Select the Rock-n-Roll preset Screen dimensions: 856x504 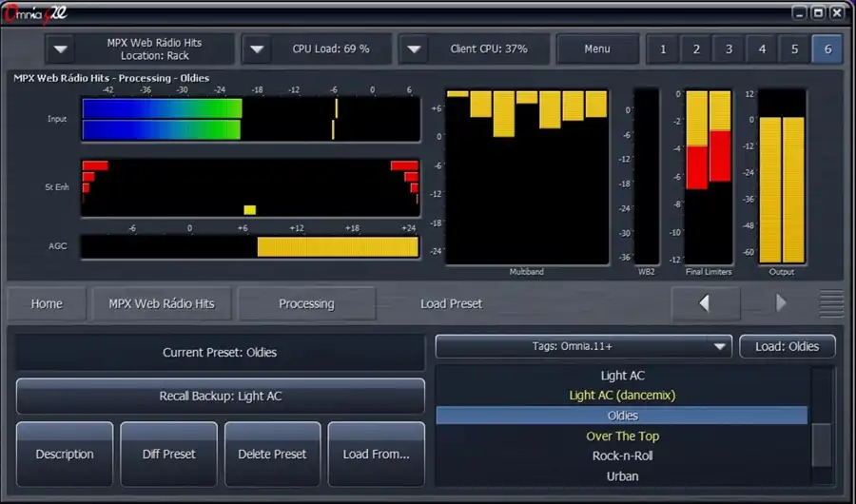pyautogui.click(x=622, y=456)
